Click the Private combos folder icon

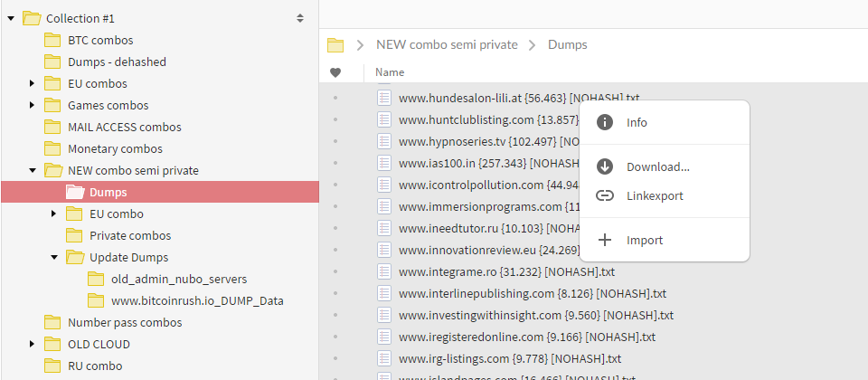coord(74,235)
